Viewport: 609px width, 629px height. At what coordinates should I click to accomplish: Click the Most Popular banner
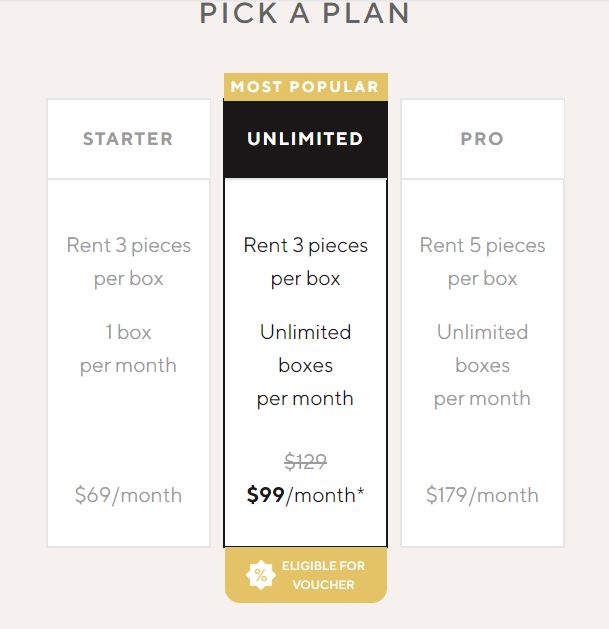[x=305, y=87]
